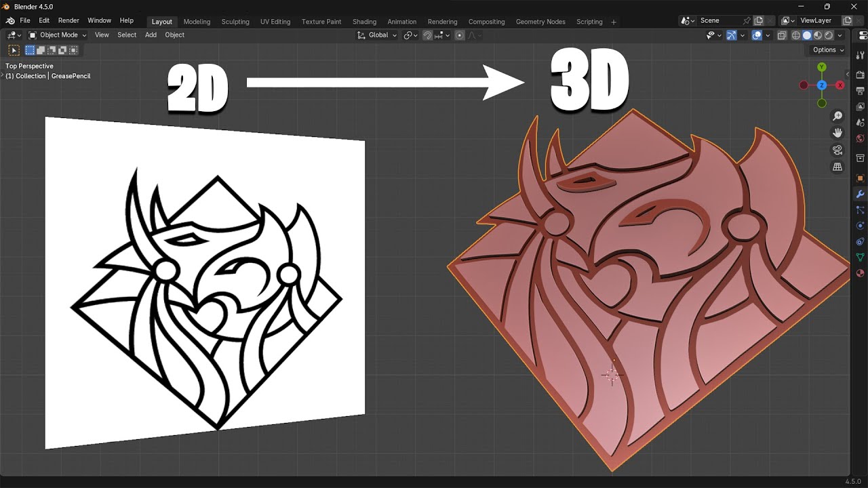The image size is (868, 488).
Task: Click the red X axis gizmo handle
Action: pos(840,85)
